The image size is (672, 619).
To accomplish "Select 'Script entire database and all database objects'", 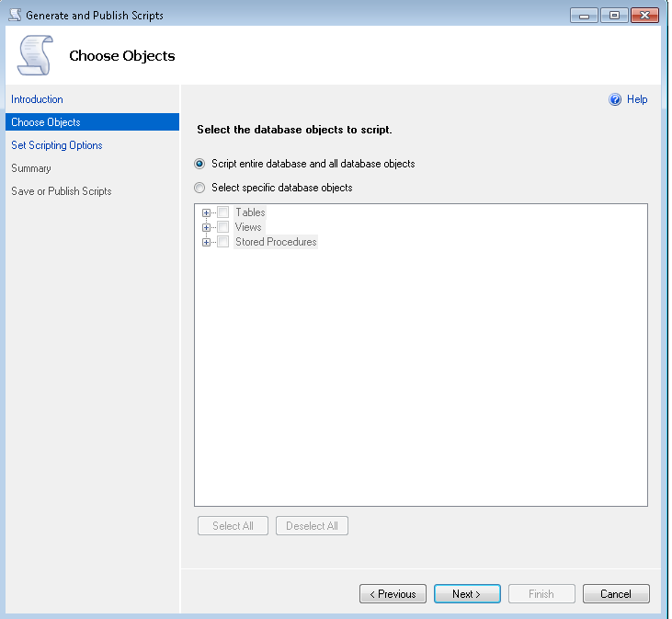I will [199, 164].
